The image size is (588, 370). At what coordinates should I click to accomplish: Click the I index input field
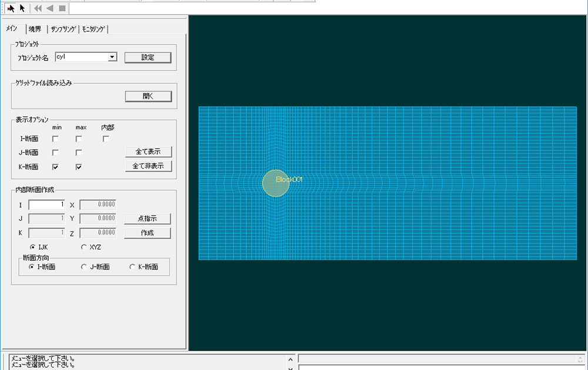click(46, 205)
